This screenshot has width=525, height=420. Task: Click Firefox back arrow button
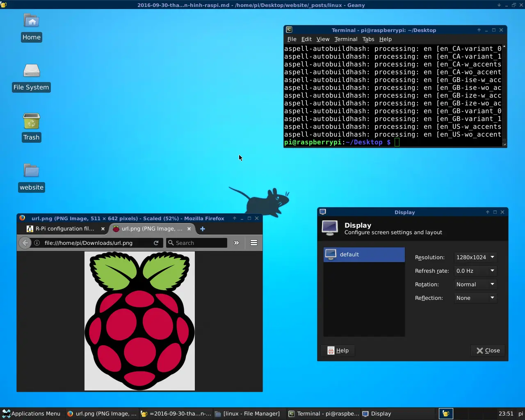click(x=25, y=243)
